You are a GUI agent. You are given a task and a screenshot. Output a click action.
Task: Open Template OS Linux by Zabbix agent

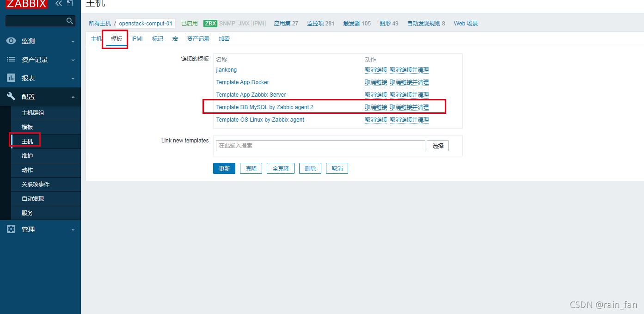[x=260, y=120]
